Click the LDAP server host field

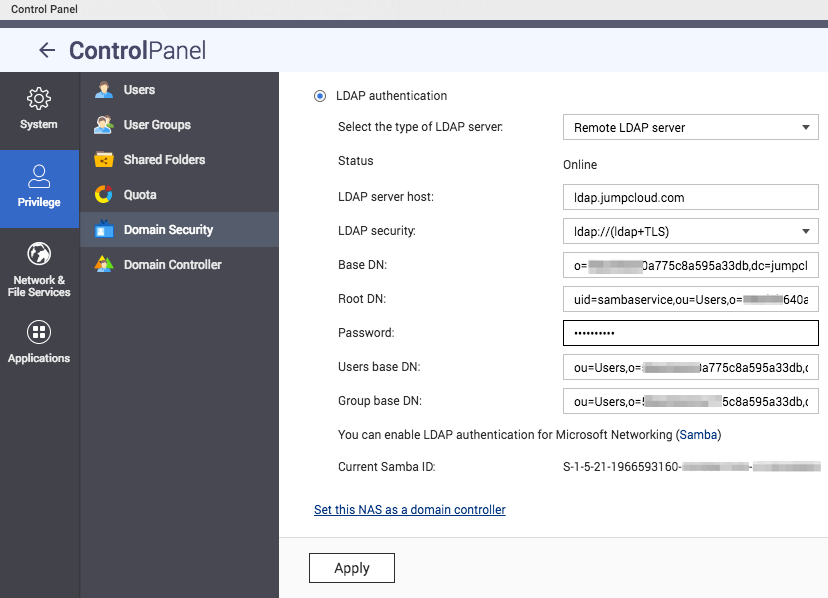pyautogui.click(x=691, y=198)
